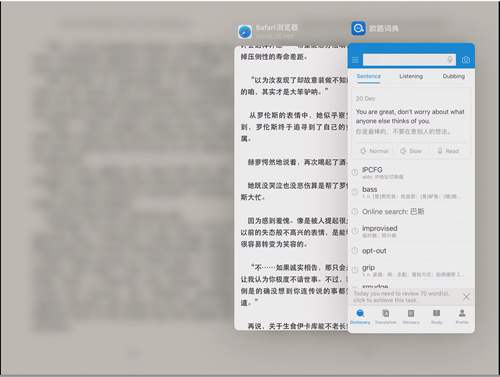Open the camera lookup icon in the dictionary header
This screenshot has height=377, width=500.
[466, 60]
